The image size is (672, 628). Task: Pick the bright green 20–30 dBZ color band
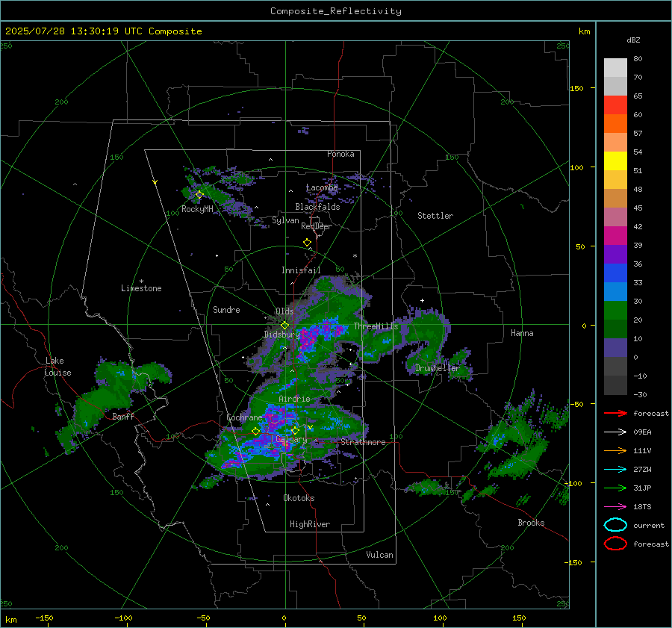pos(615,311)
